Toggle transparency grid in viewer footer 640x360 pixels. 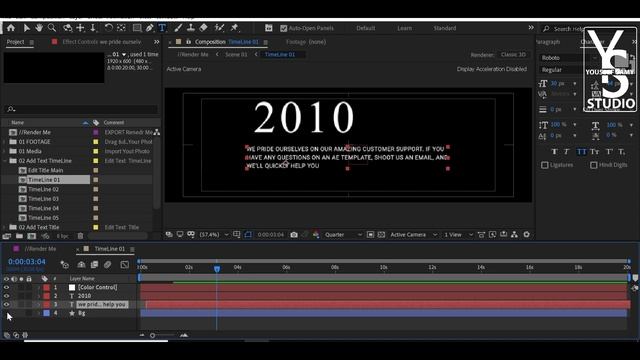pyautogui.click(x=381, y=235)
